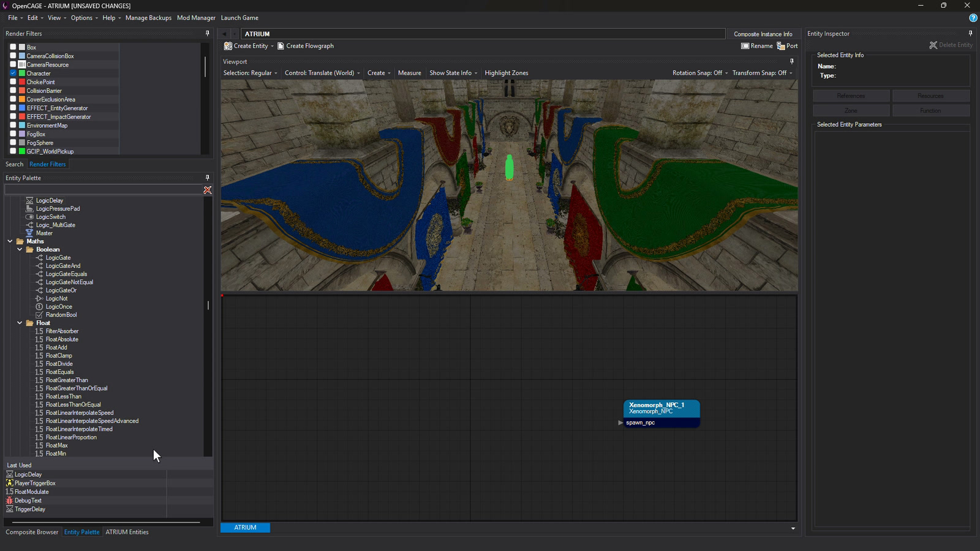The height and width of the screenshot is (551, 980).
Task: Click Launch Game in the menu bar
Action: [239, 18]
